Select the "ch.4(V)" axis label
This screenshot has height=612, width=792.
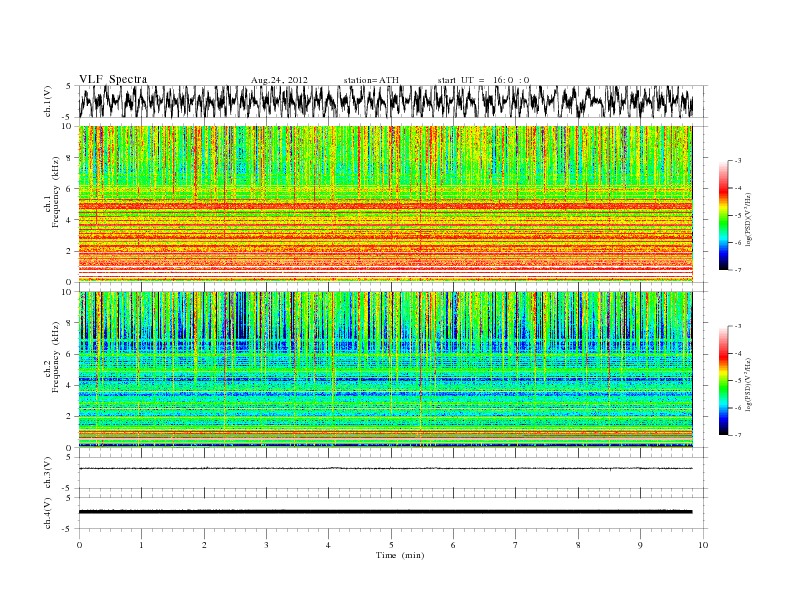tap(47, 513)
